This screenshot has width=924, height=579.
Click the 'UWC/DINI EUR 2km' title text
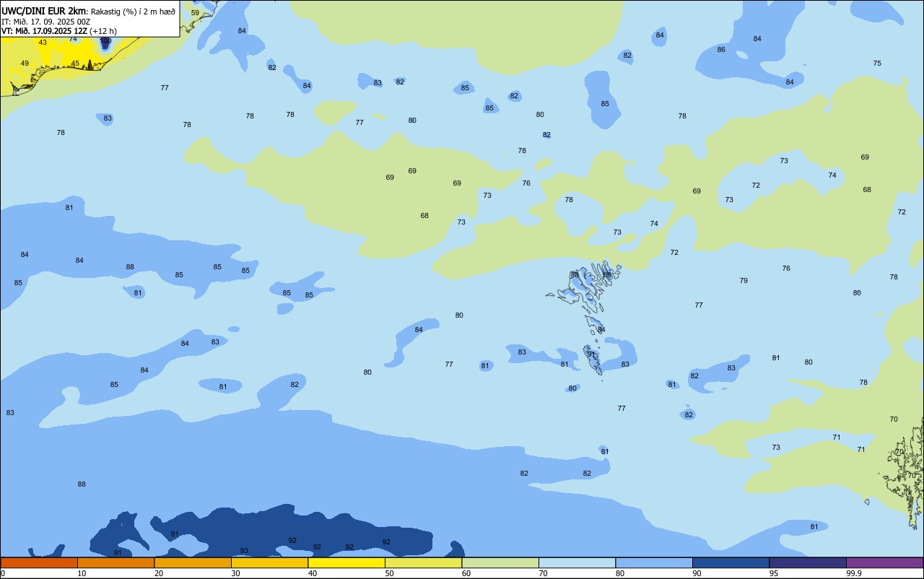[x=43, y=11]
